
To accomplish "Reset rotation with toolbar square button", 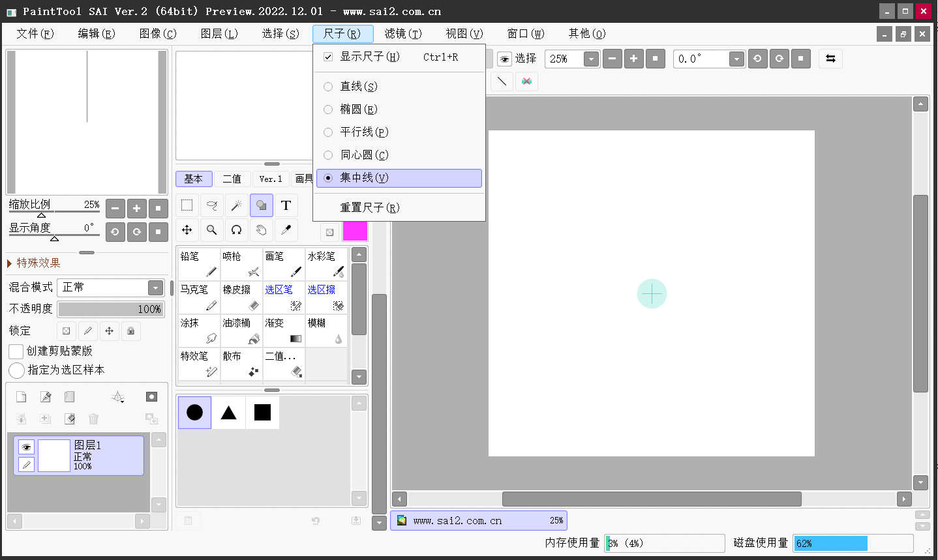I will click(801, 59).
